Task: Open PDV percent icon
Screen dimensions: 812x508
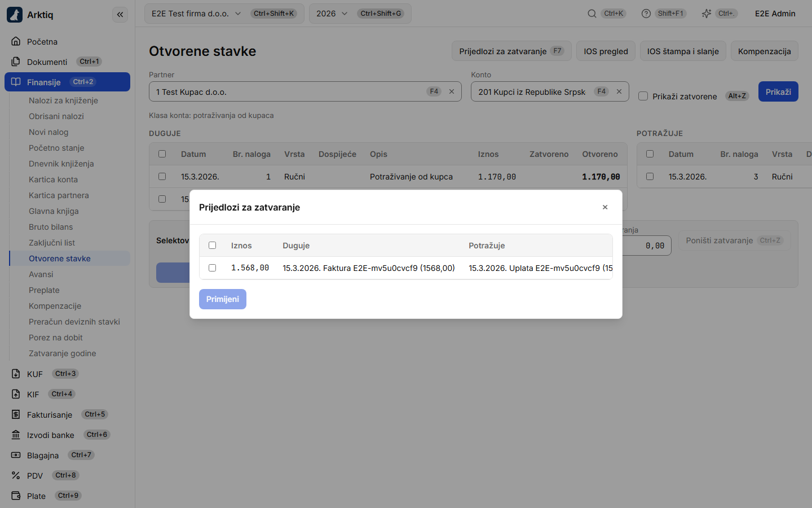Action: pos(16,475)
